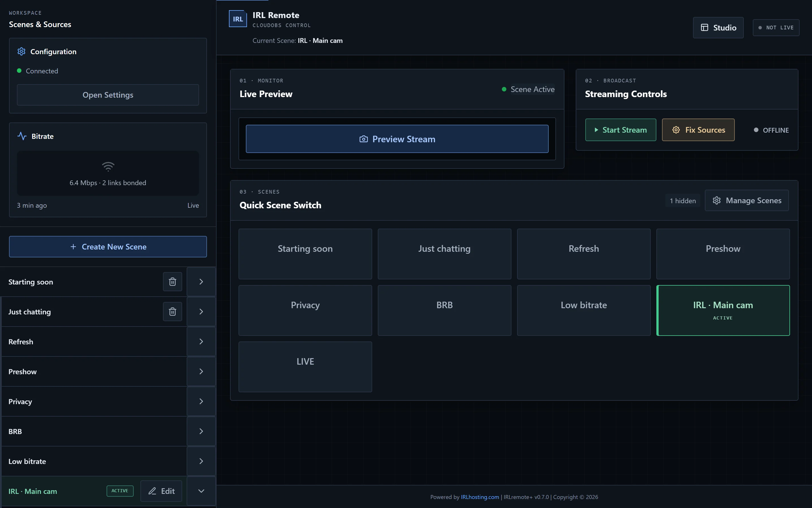The width and height of the screenshot is (812, 508).
Task: Click Fix Sources button
Action: pyautogui.click(x=698, y=130)
